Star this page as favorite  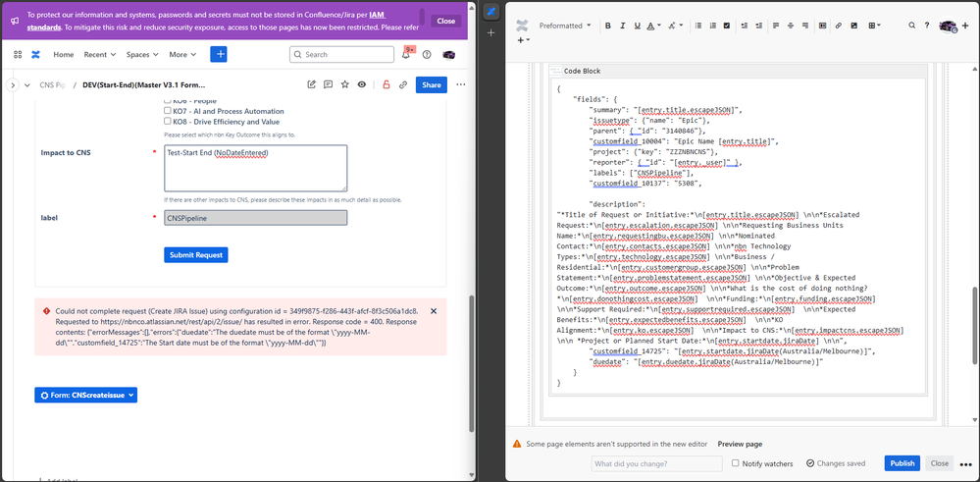(345, 85)
